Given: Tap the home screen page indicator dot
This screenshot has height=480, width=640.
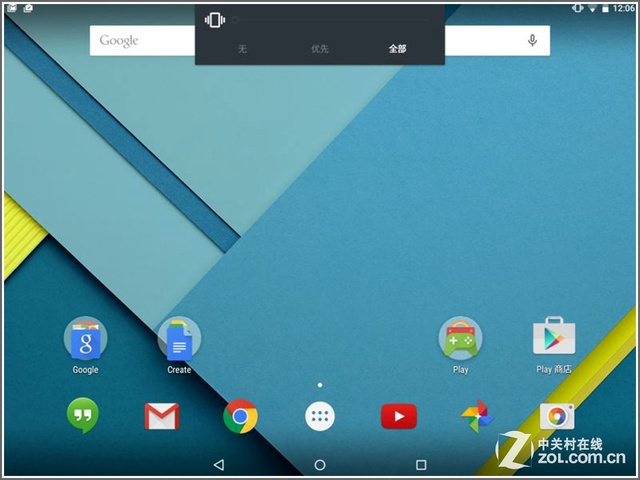Looking at the screenshot, I should 320,385.
